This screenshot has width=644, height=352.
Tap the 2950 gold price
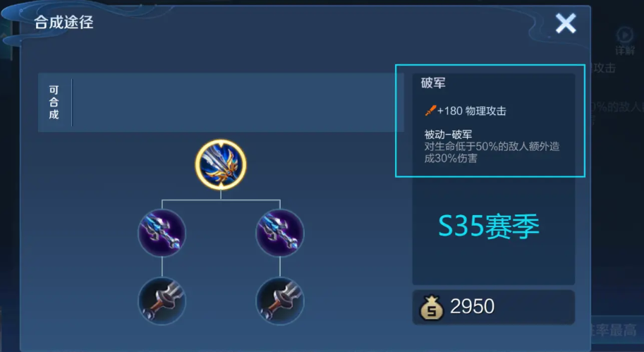[473, 306]
